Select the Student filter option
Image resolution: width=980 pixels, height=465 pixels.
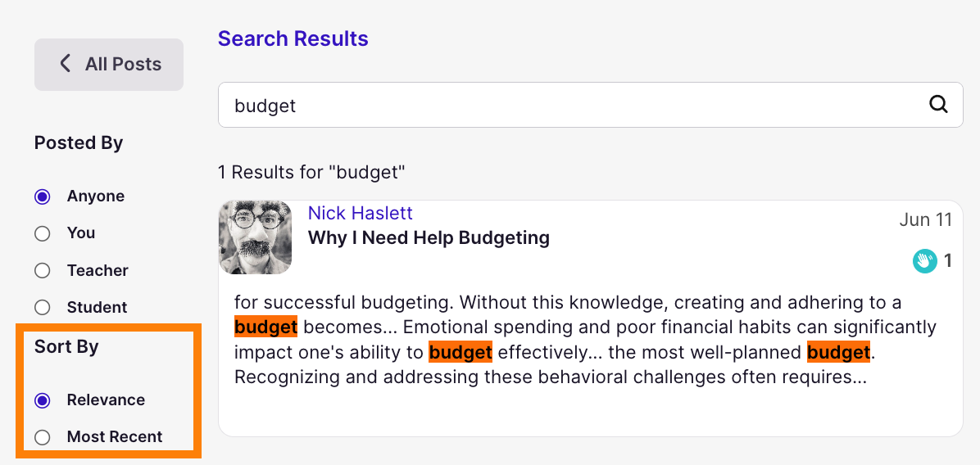coord(43,307)
